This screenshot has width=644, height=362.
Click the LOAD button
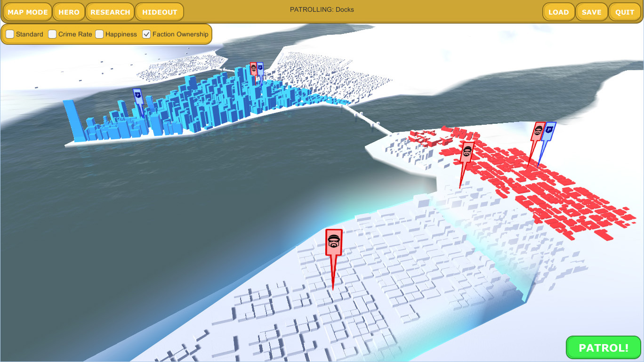pyautogui.click(x=559, y=12)
